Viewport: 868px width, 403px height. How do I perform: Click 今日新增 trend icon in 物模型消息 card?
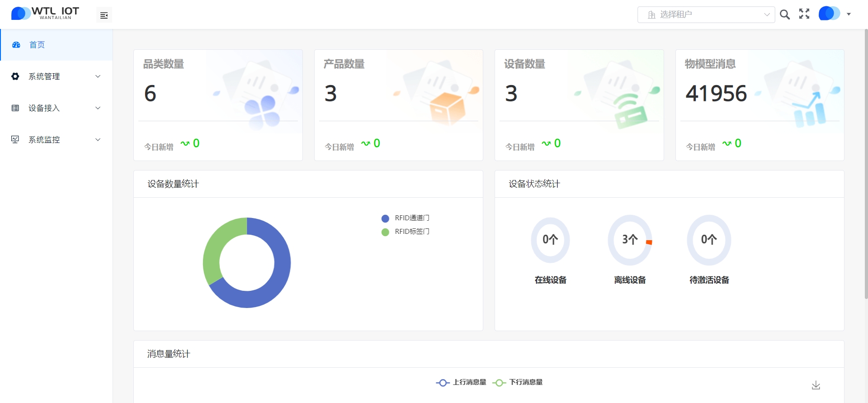(x=726, y=143)
